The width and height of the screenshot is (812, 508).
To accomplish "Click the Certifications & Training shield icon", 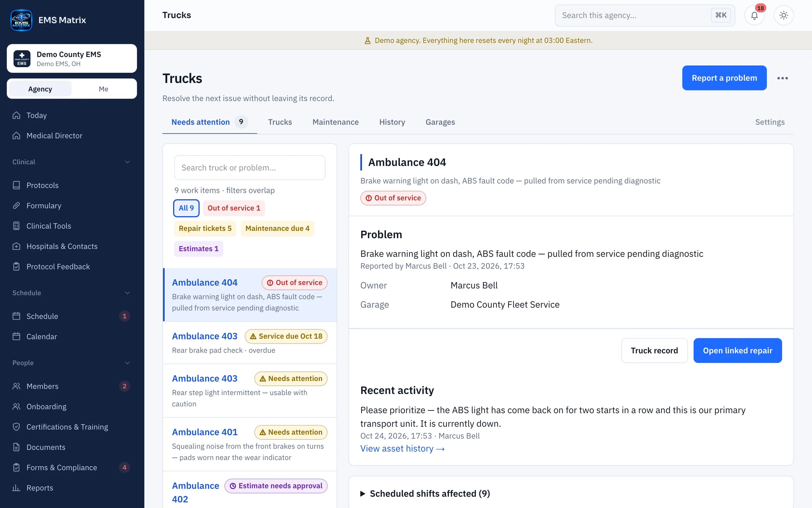I will 16,427.
